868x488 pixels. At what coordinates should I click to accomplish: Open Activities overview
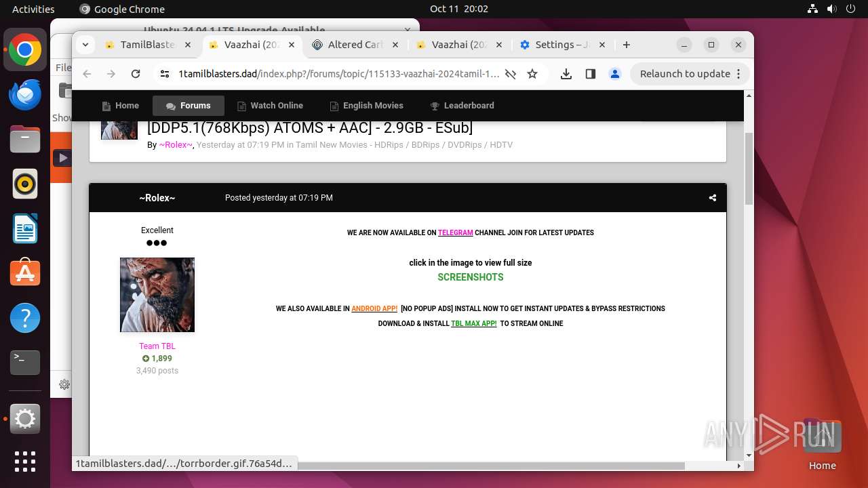point(33,9)
